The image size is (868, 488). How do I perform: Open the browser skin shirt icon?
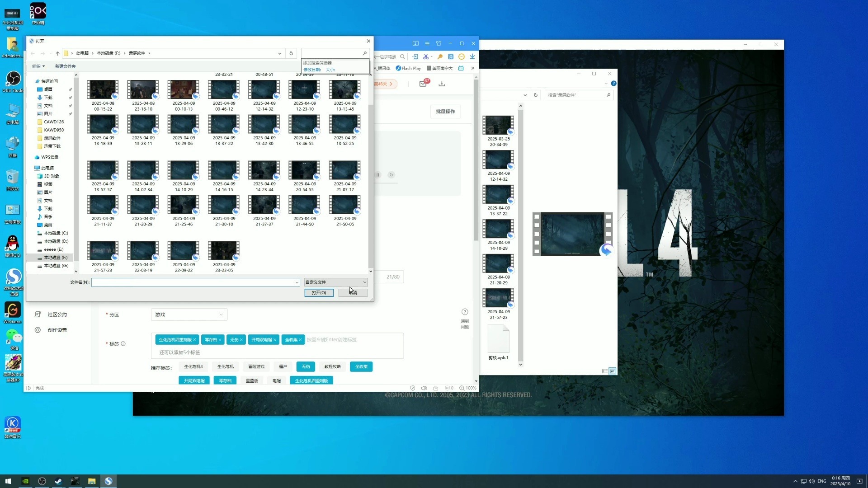click(x=439, y=43)
